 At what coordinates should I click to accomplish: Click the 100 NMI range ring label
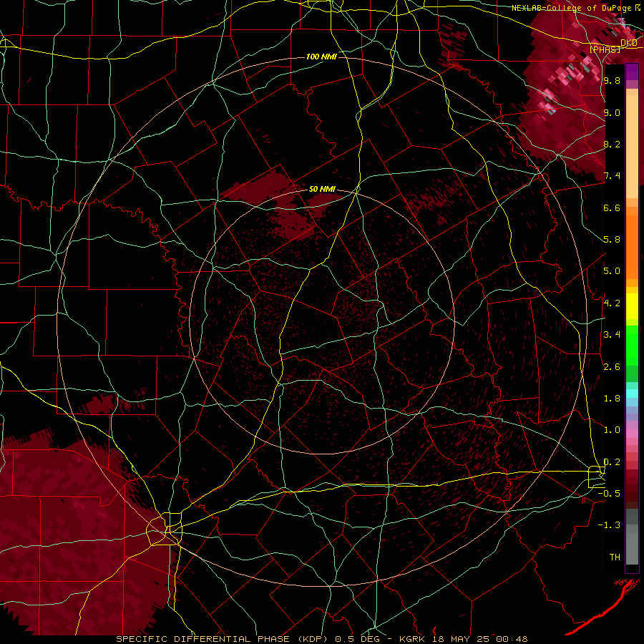pyautogui.click(x=321, y=57)
